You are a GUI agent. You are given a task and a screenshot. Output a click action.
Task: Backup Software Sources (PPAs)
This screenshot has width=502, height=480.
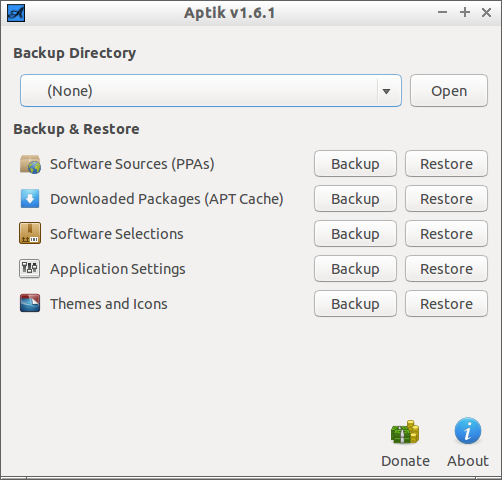pos(355,164)
